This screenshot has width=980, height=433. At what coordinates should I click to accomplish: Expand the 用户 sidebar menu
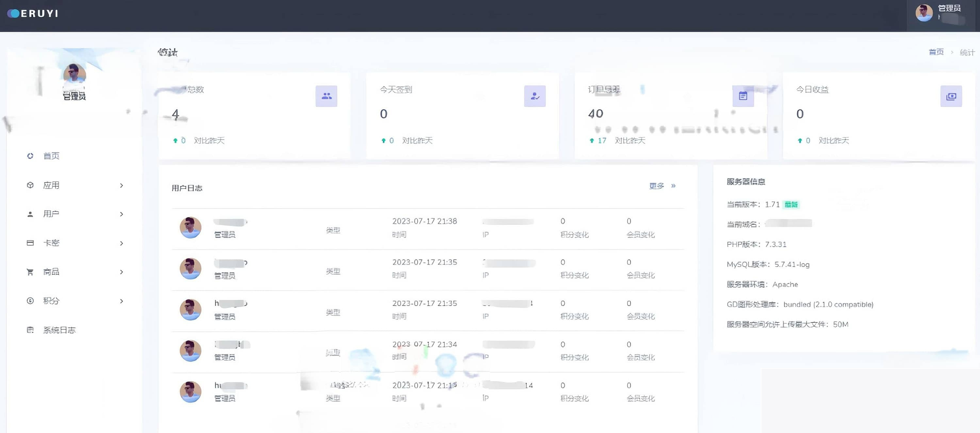pyautogui.click(x=122, y=214)
